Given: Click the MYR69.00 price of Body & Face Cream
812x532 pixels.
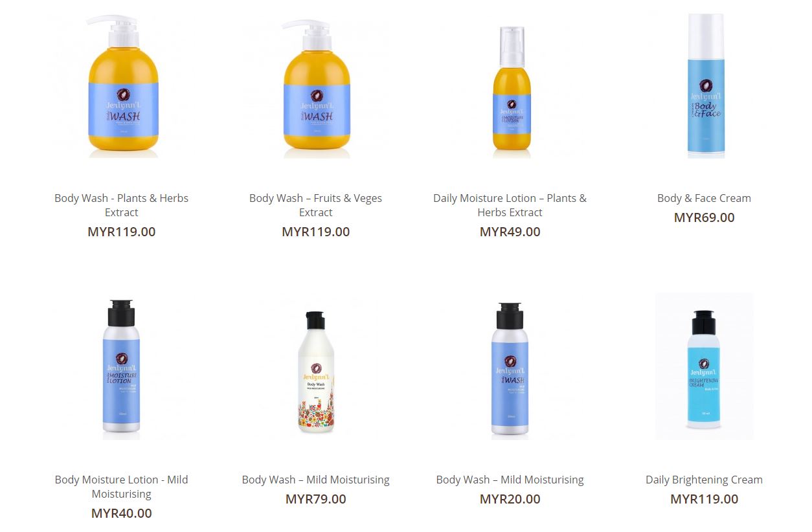Looking at the screenshot, I should 705,217.
